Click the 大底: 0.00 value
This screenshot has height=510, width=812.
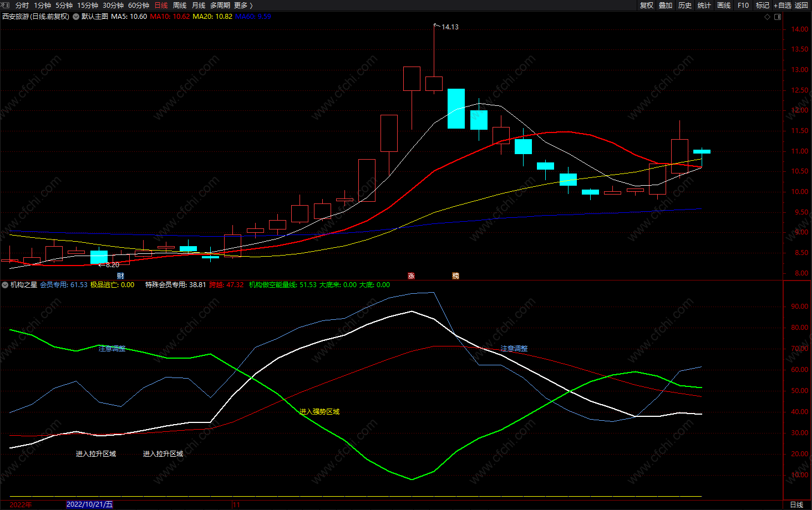375,285
